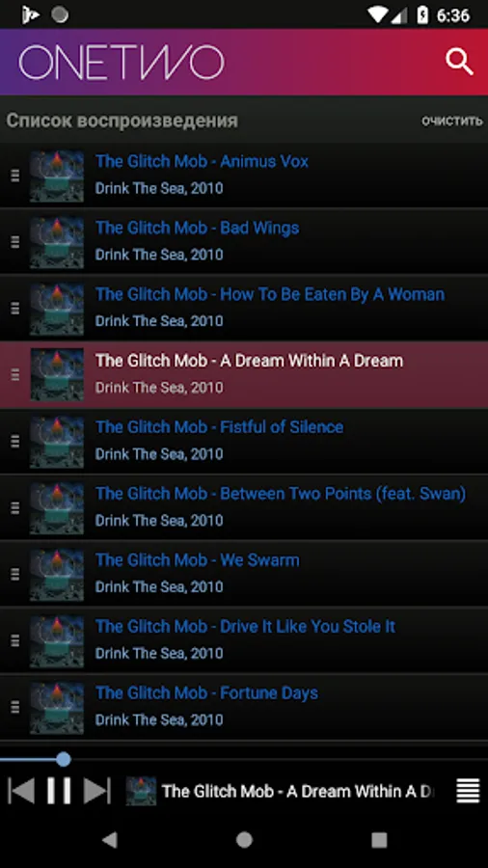Play The Glitch Mob - Bad Wings

[x=244, y=241]
